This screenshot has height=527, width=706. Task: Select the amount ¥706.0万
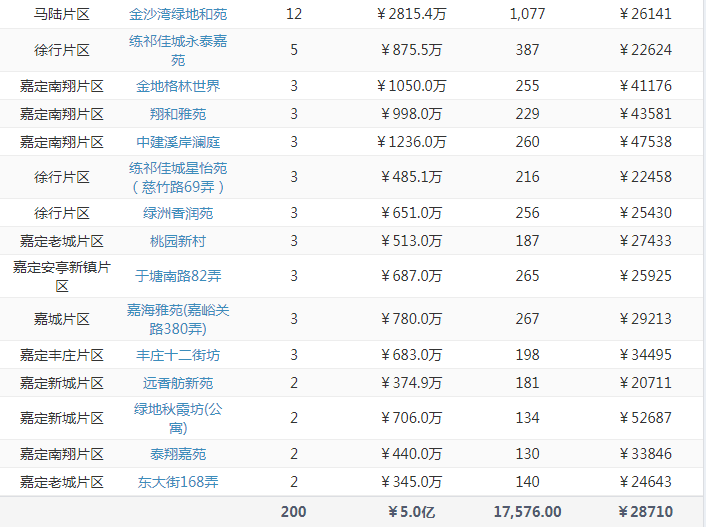click(x=412, y=418)
